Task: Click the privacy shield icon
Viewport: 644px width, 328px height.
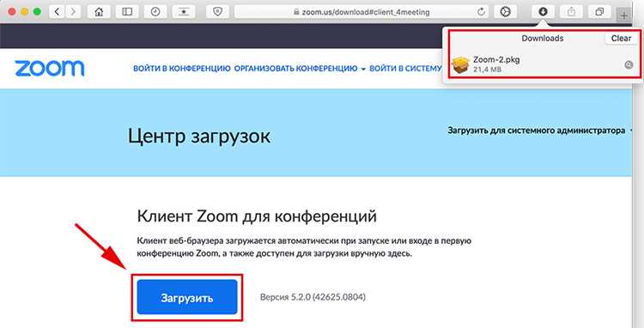Action: tap(217, 12)
